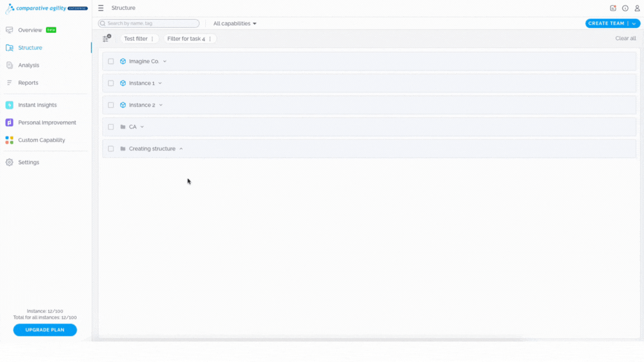Image resolution: width=644 pixels, height=362 pixels.
Task: Toggle the hamburger menu icon
Action: tap(101, 8)
